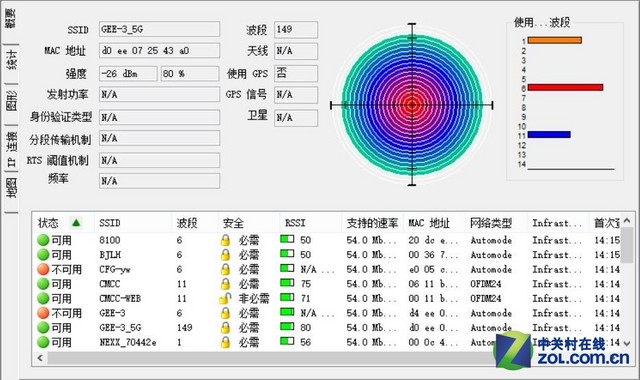Click RSSI signal bar for CMCC row
Viewport: 640px width, 380px height.
[x=287, y=282]
